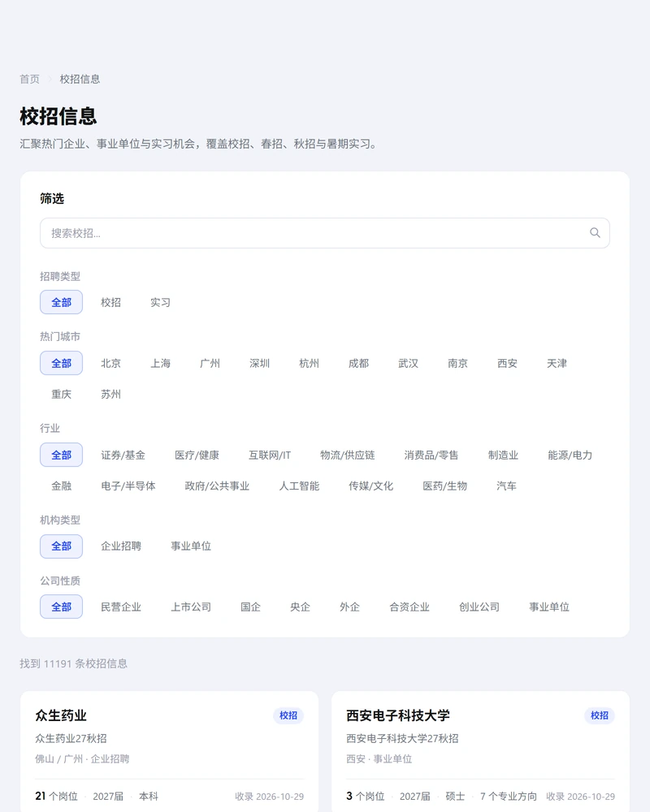Select 全部 under 机构类型
This screenshot has height=812, width=650.
(x=61, y=546)
